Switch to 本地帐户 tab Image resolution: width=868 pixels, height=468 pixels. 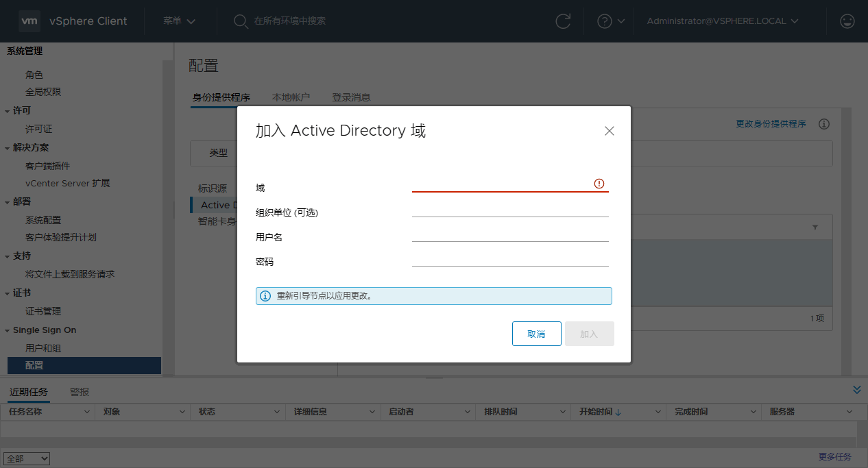click(x=291, y=97)
